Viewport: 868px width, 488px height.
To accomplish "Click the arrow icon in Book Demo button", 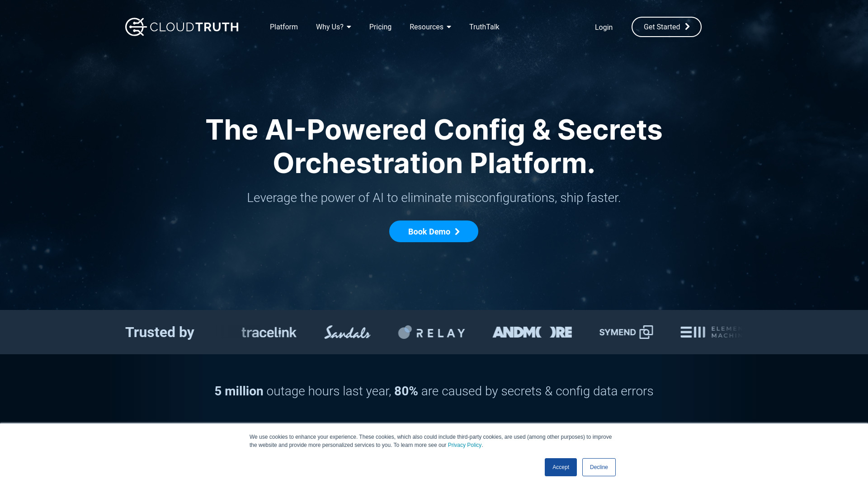I will (x=457, y=231).
